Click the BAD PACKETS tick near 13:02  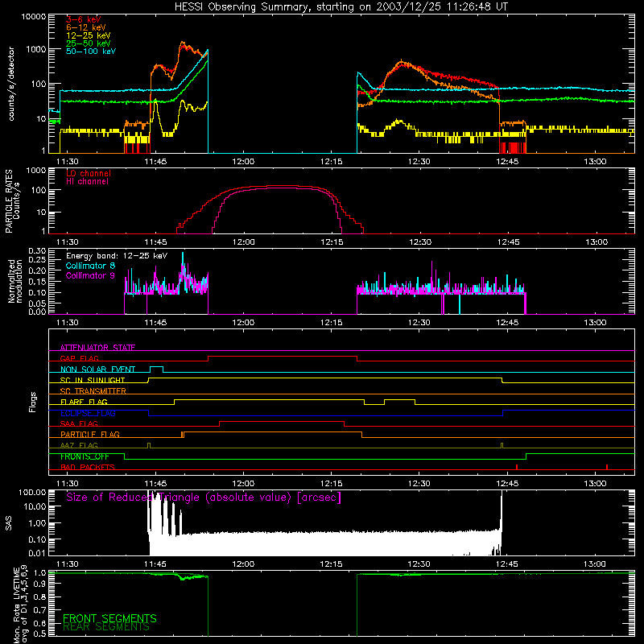tap(607, 467)
